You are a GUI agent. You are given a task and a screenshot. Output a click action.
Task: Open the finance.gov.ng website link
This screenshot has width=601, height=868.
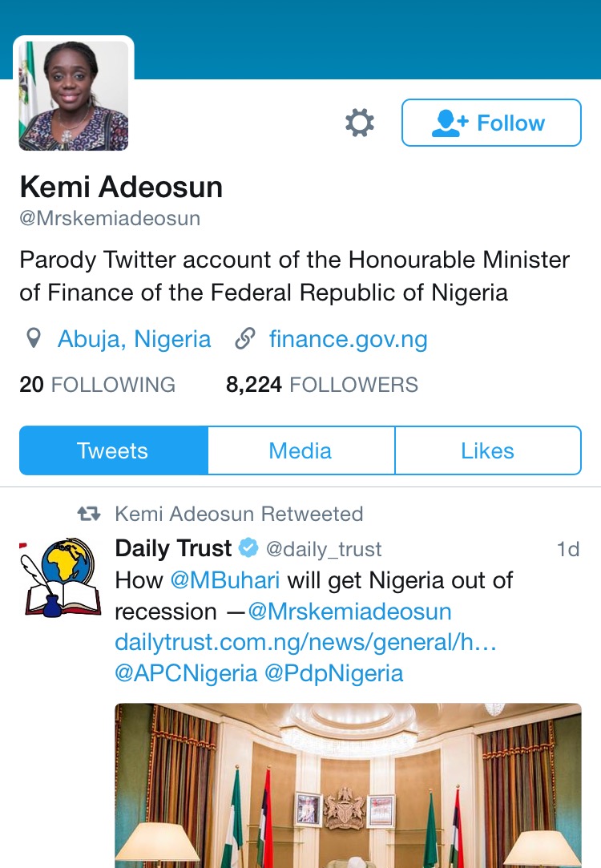point(348,339)
